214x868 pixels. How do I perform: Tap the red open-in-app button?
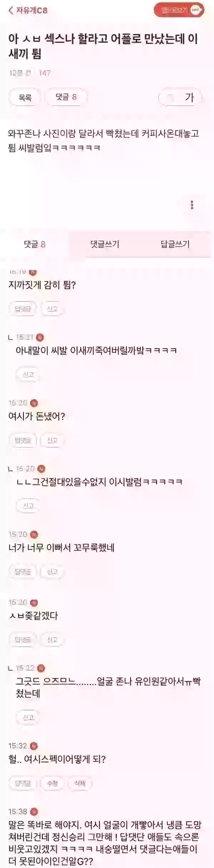click(x=179, y=10)
